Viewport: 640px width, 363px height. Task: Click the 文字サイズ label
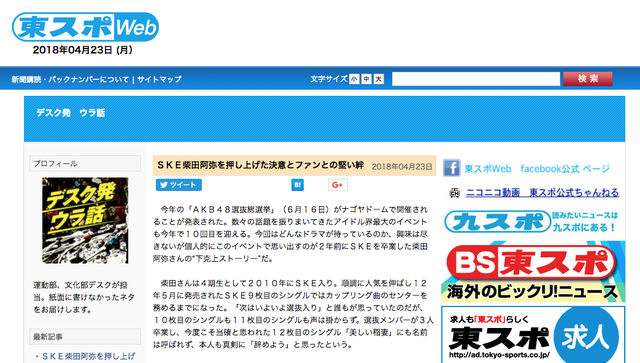pos(329,79)
